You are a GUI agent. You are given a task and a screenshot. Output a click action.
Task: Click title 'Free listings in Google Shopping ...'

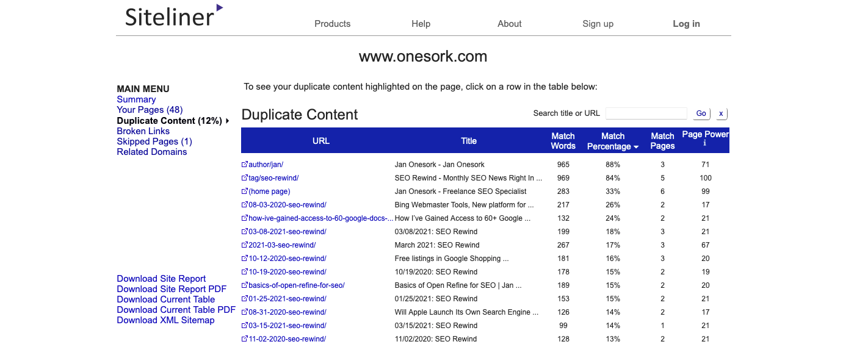pyautogui.click(x=452, y=259)
